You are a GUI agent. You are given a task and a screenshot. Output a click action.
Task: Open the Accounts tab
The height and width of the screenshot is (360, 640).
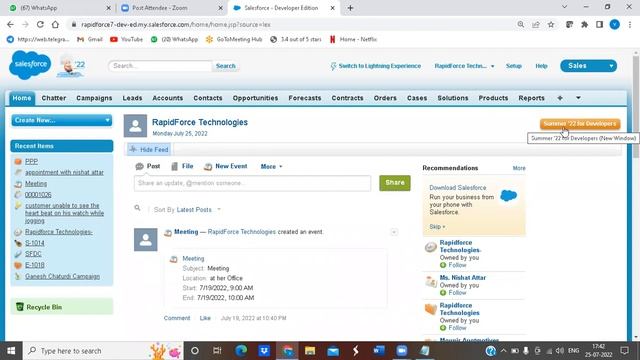tap(167, 98)
